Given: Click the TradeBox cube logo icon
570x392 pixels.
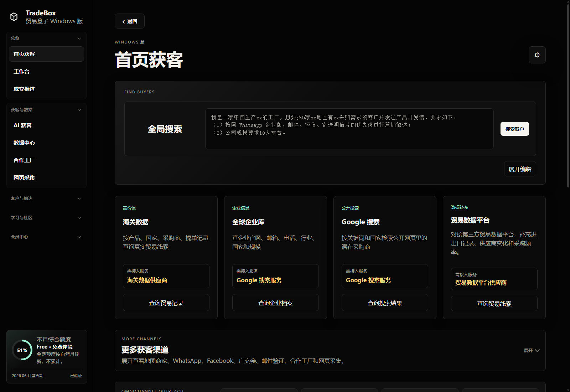Looking at the screenshot, I should (14, 17).
